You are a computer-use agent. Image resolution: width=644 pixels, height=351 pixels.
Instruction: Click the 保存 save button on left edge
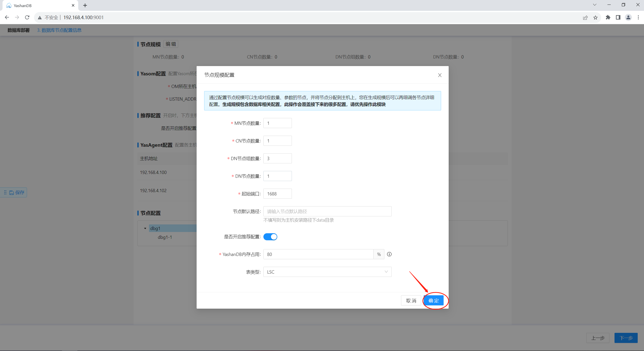point(17,193)
